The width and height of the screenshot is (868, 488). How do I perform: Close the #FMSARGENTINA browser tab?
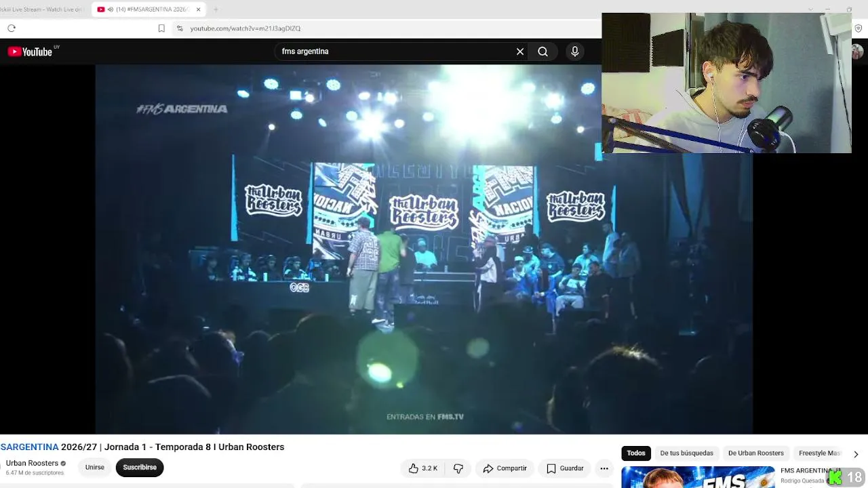199,9
